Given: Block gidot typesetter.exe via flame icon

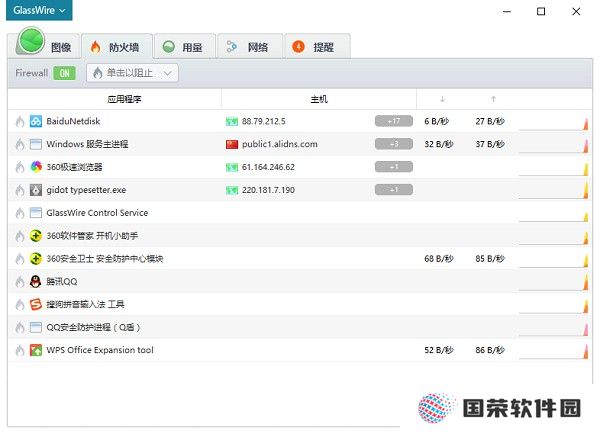Looking at the screenshot, I should 20,190.
